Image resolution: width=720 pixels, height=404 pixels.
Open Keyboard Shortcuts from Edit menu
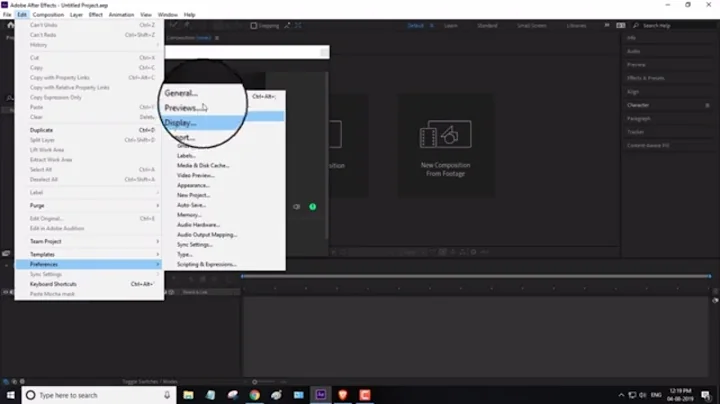56,283
